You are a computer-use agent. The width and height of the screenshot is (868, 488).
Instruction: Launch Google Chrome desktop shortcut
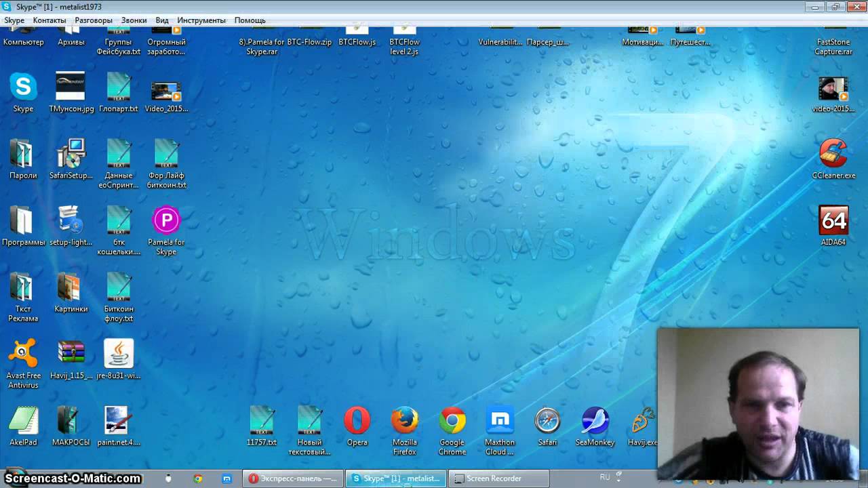(452, 430)
